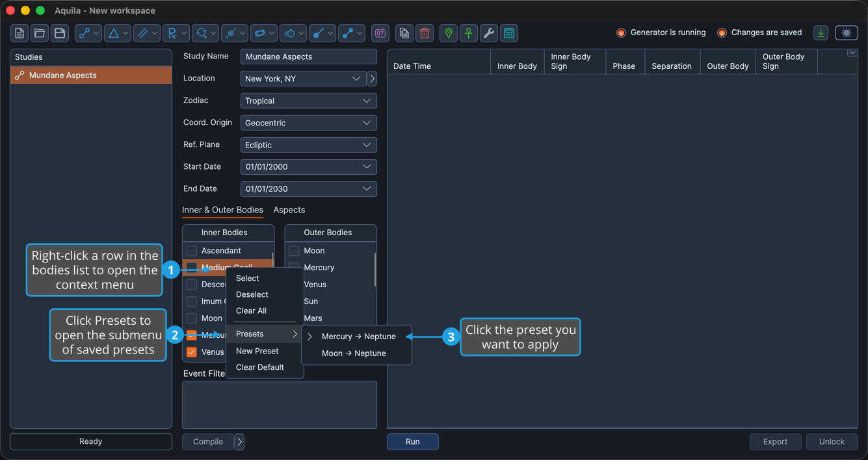Open settings with the wrench icon
Viewport: 868px width, 460px height.
coord(489,33)
